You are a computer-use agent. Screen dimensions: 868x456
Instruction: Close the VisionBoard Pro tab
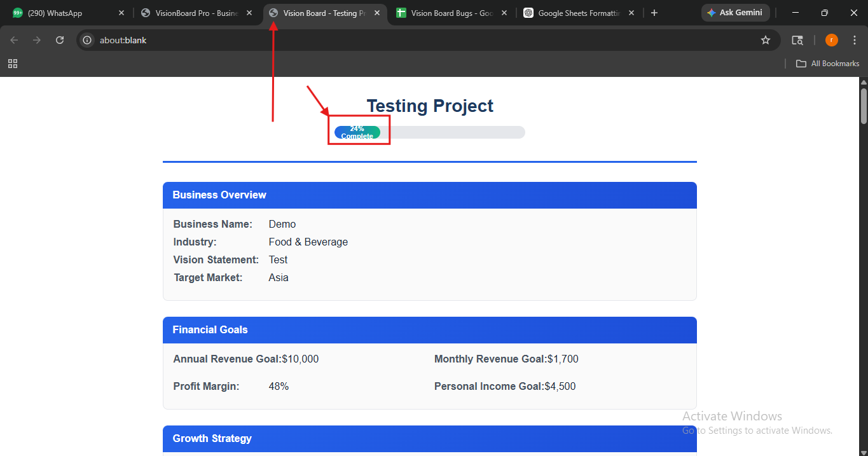tap(249, 13)
